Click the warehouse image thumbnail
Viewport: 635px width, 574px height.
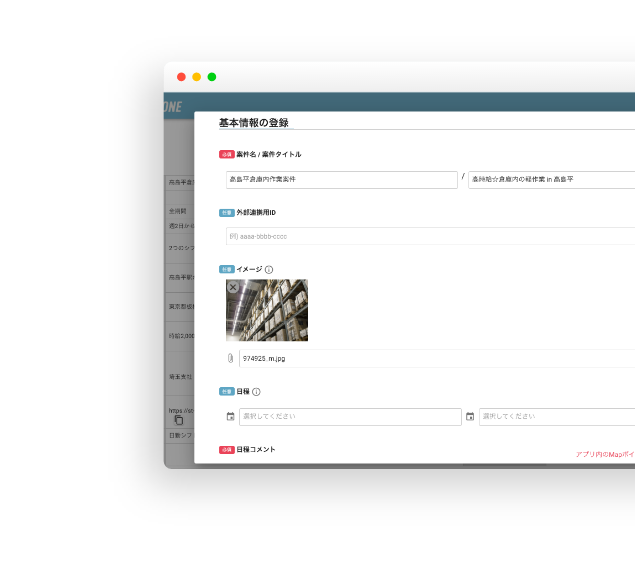tap(267, 310)
